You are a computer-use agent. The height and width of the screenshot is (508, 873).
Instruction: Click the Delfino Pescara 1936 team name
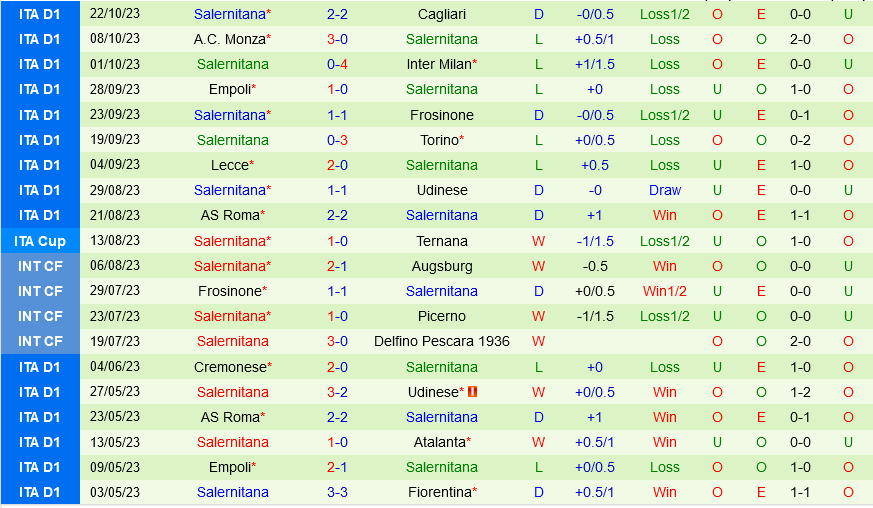[442, 341]
